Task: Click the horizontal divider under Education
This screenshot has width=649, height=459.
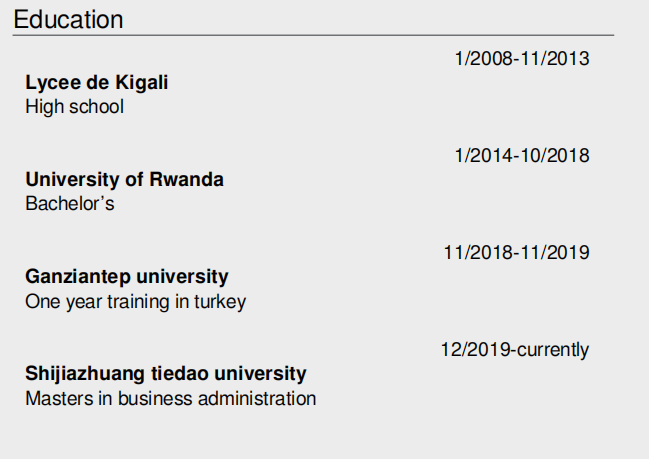Action: pyautogui.click(x=313, y=36)
